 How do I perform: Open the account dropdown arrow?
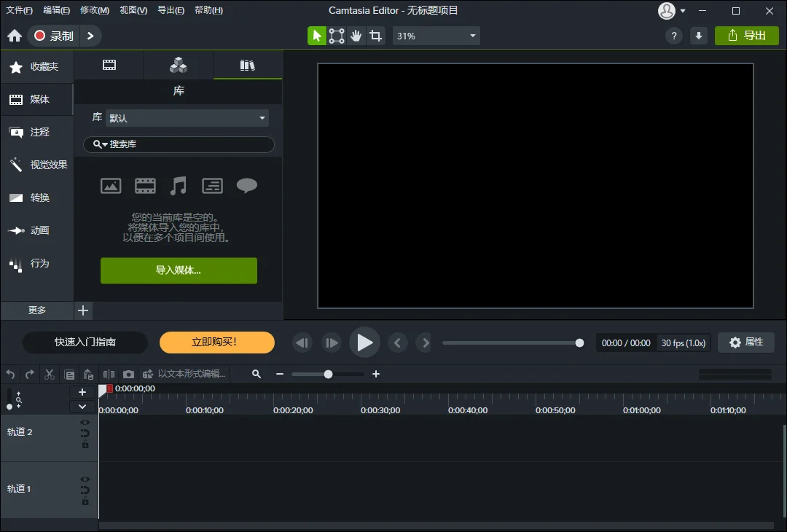[x=683, y=10]
